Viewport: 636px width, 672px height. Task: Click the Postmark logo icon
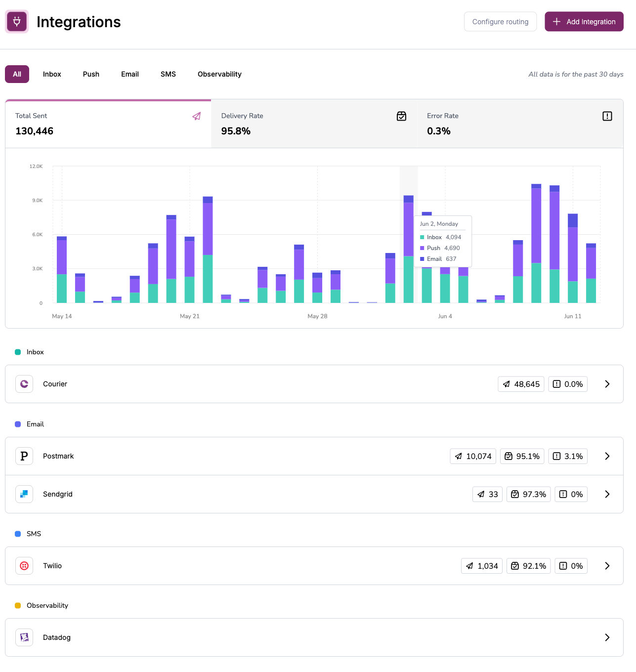pos(24,456)
